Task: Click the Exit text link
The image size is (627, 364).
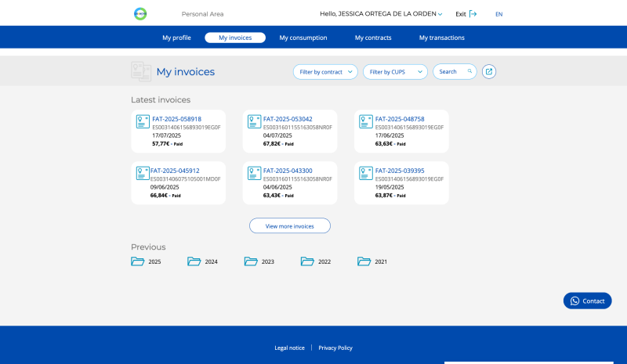Action: [461, 14]
